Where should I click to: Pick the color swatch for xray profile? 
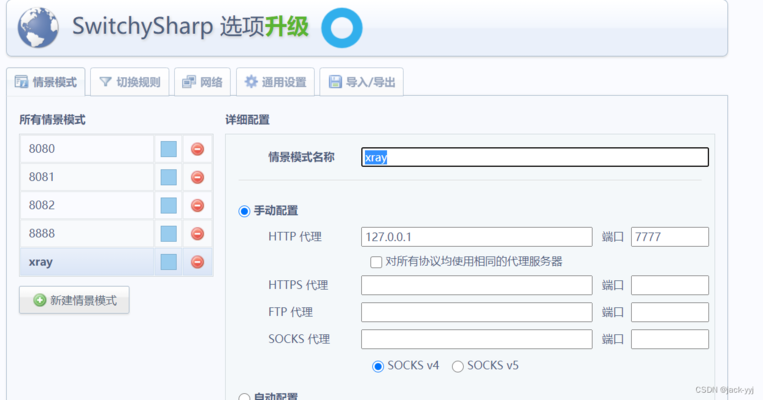[168, 261]
